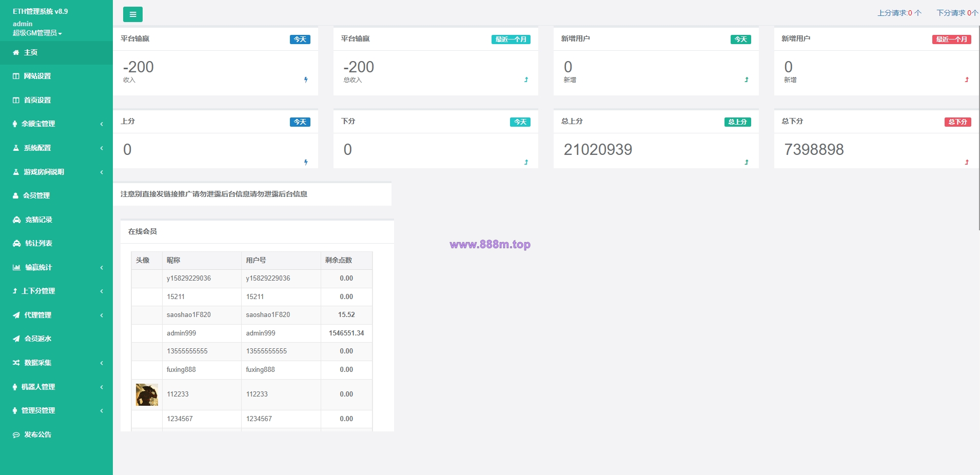Click red arrow icon on monthly 新增用户 card
The width and height of the screenshot is (980, 475).
coord(967,80)
